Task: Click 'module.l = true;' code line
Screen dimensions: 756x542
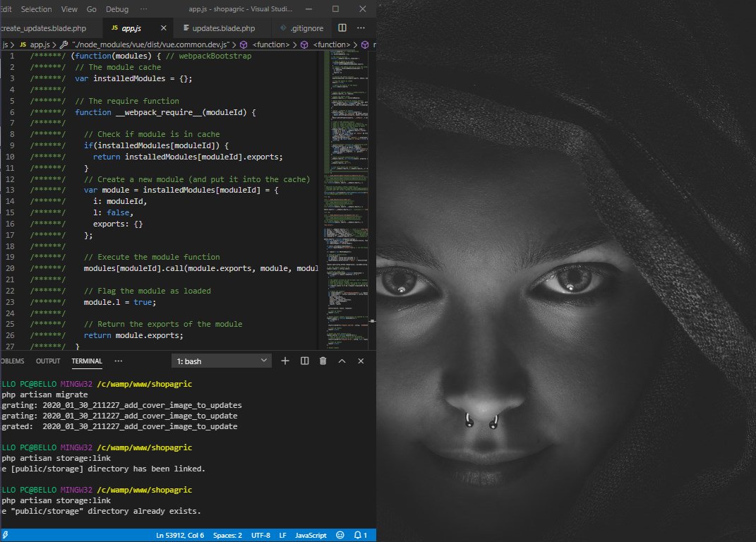Action: (120, 302)
